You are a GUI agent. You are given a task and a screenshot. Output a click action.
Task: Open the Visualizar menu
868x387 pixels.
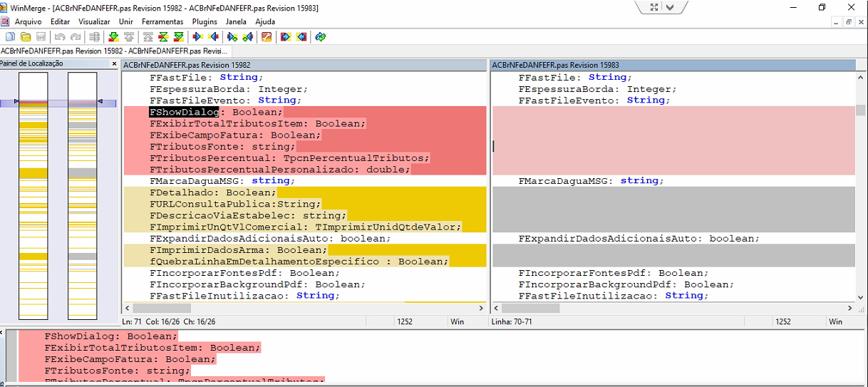pos(95,22)
